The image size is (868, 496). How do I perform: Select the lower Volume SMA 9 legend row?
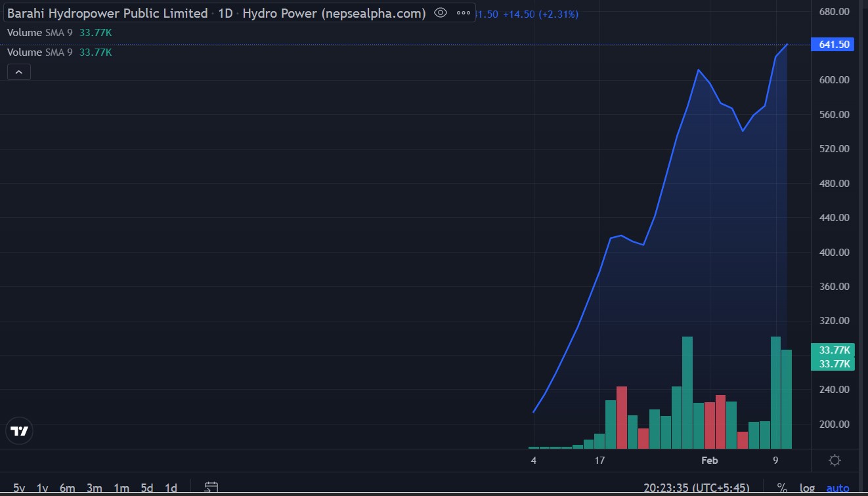pos(60,52)
